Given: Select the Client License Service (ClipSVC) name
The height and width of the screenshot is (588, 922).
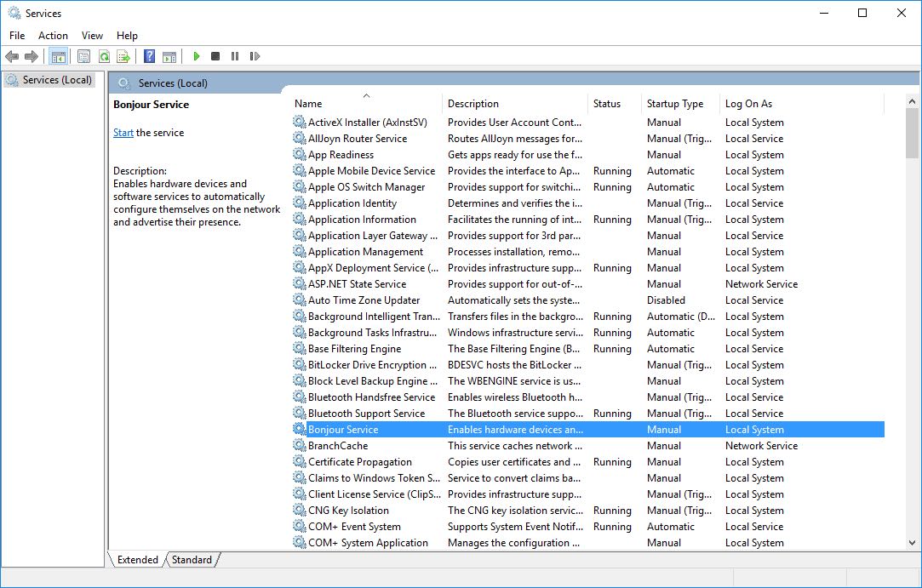Looking at the screenshot, I should point(375,494).
